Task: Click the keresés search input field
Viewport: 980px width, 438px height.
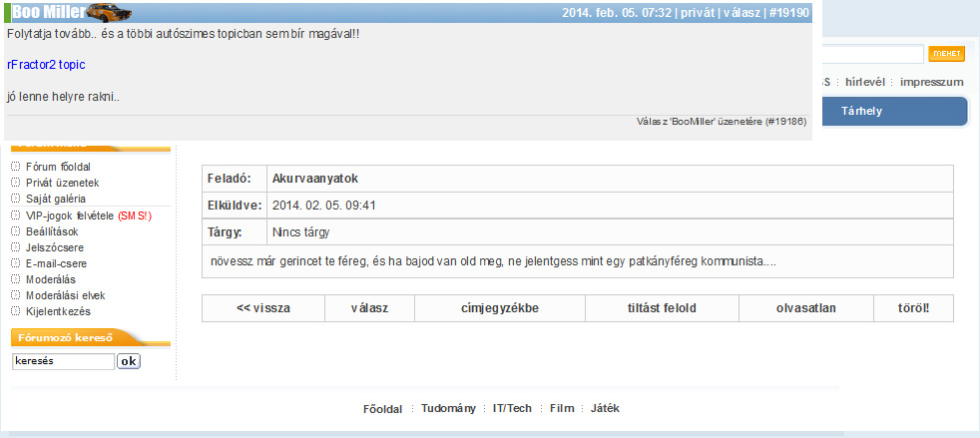Action: pyautogui.click(x=63, y=361)
